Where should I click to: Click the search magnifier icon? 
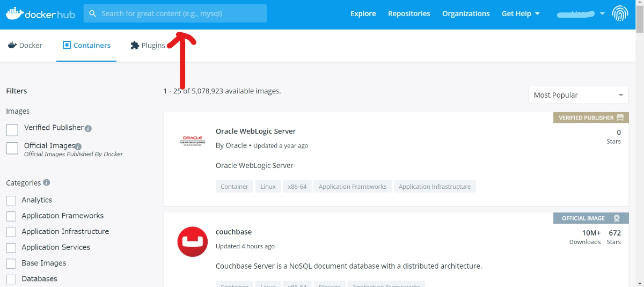[93, 13]
